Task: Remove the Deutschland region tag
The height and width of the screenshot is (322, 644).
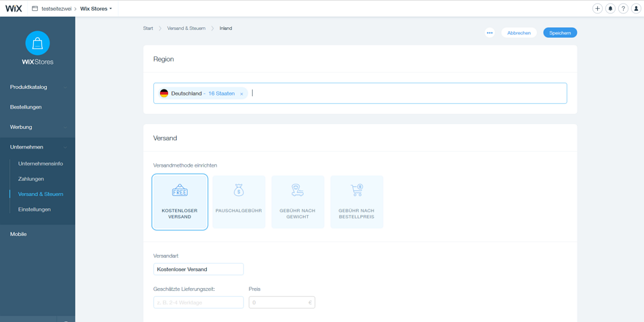Action: [x=241, y=94]
